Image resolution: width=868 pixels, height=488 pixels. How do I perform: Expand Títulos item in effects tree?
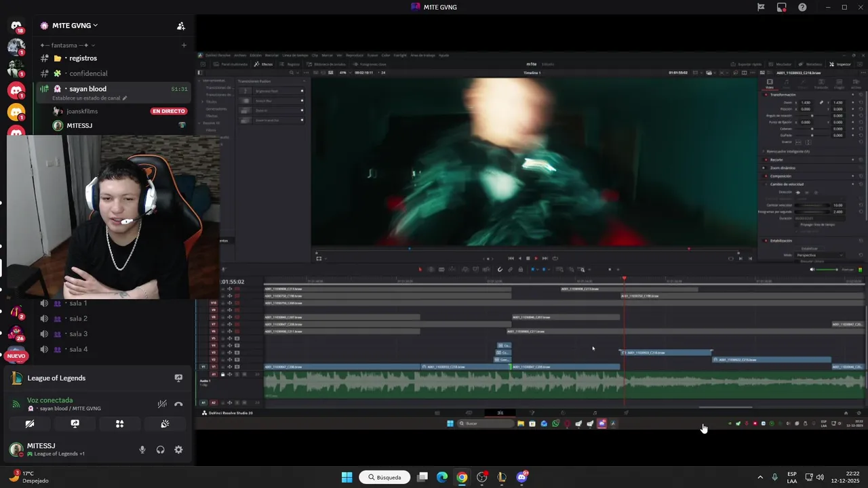pyautogui.click(x=203, y=102)
